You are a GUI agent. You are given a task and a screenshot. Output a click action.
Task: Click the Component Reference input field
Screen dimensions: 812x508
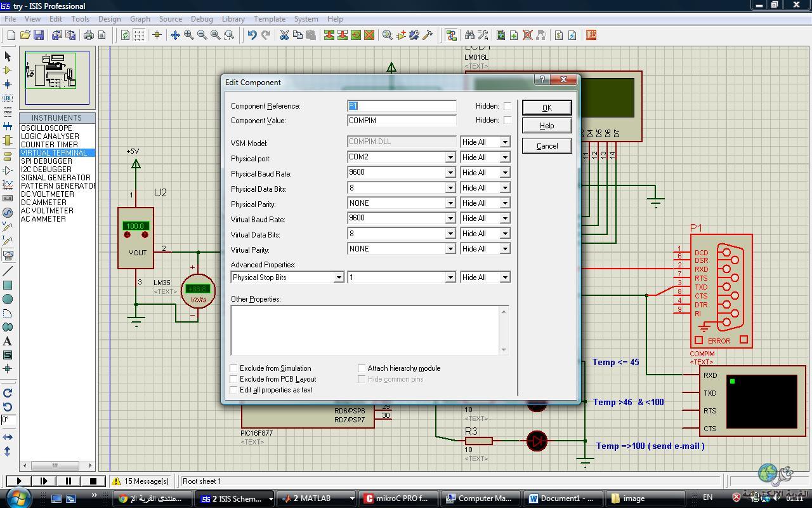[x=402, y=106]
